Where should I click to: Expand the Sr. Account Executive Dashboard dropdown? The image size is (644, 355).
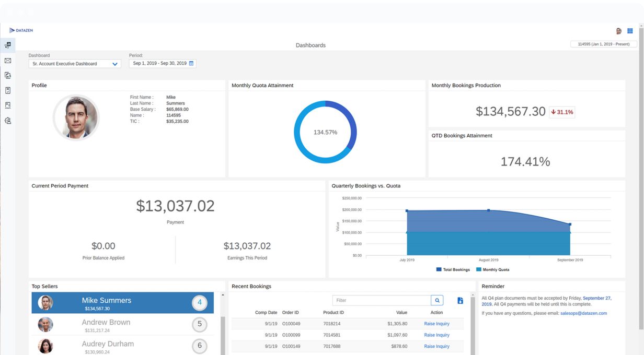pyautogui.click(x=115, y=64)
